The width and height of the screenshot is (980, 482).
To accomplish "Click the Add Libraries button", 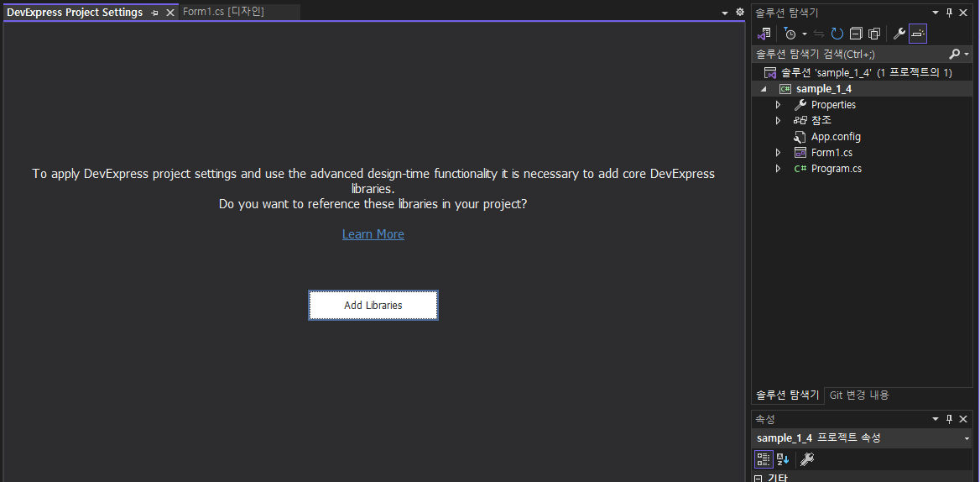I will pyautogui.click(x=373, y=305).
